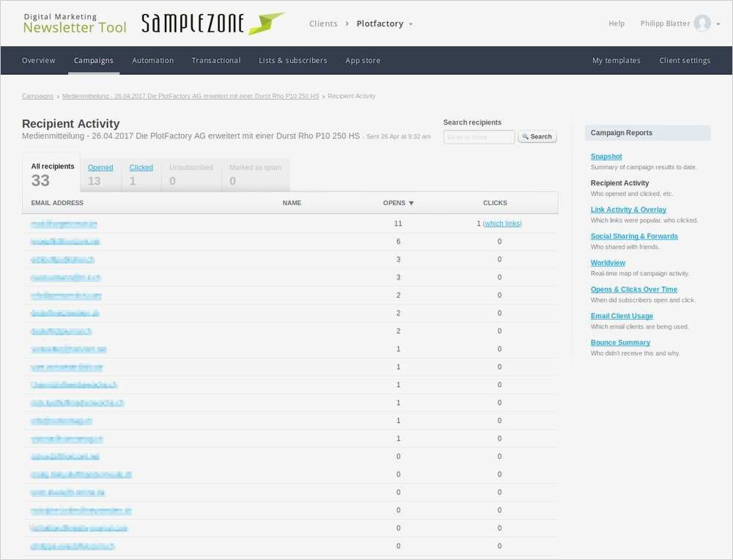Open Social Sharing & Forwards report
The height and width of the screenshot is (560, 733).
pyautogui.click(x=634, y=236)
